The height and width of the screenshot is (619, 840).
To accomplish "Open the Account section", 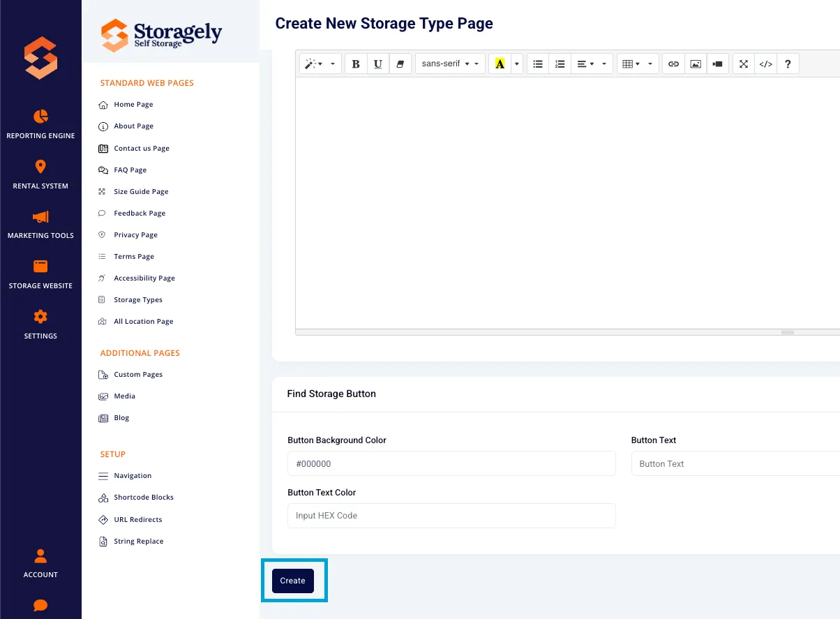I will click(x=40, y=563).
